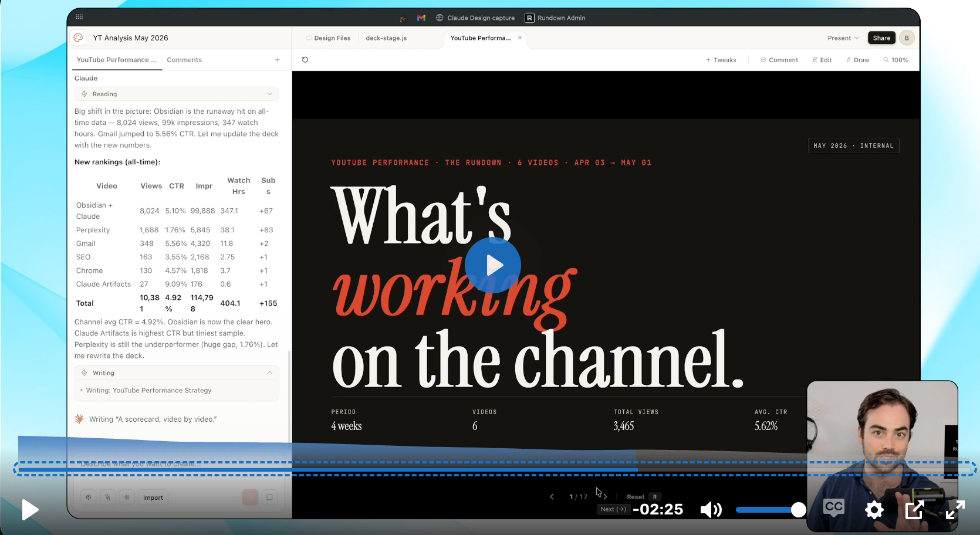Viewport: 980px width, 535px height.
Task: Toggle closed captions with the CC icon
Action: pyautogui.click(x=834, y=507)
